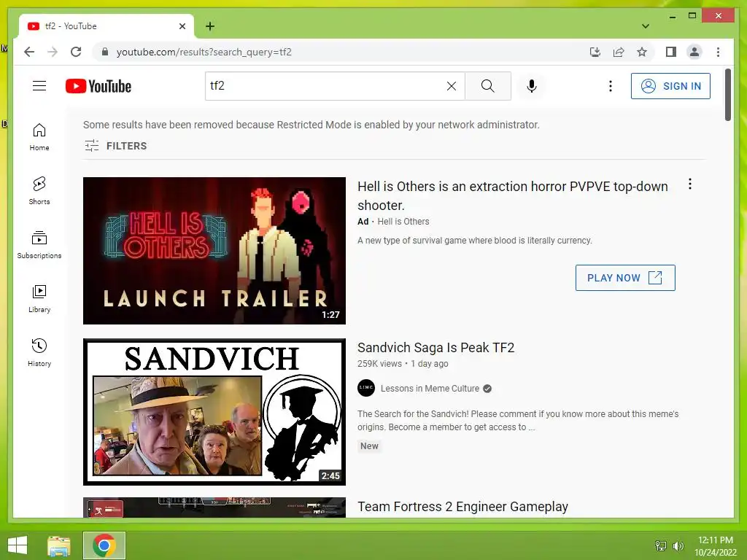Open Library in the sidebar

tap(39, 298)
